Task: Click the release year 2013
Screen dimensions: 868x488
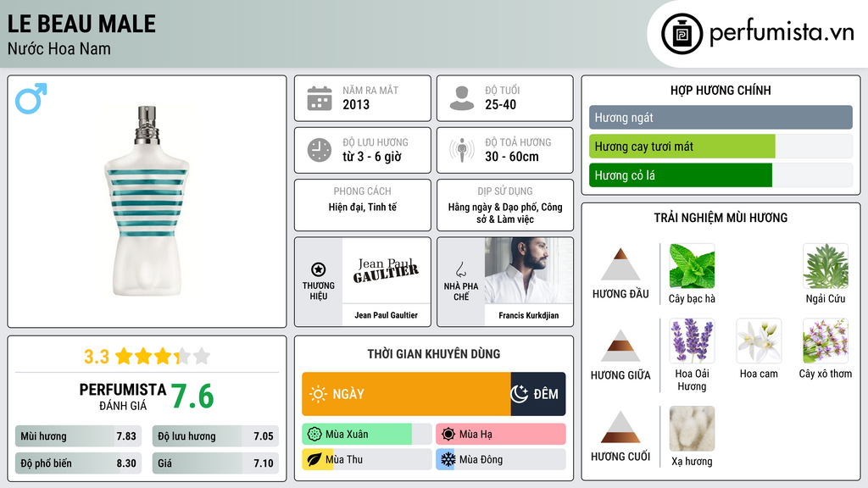Action: [356, 104]
